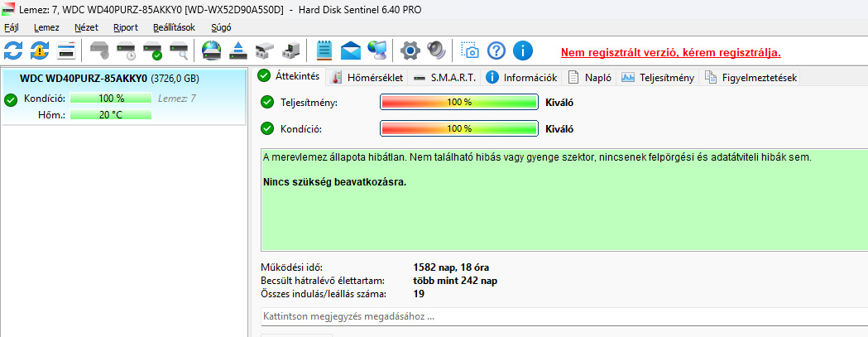This screenshot has width=868, height=337.
Task: Click the globe and monitor network icon
Action: [x=377, y=51]
